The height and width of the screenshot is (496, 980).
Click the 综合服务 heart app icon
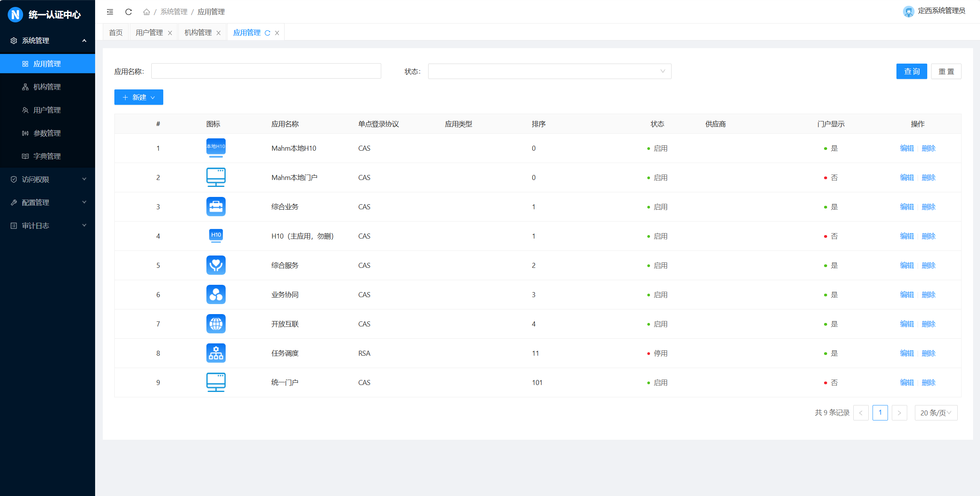(x=216, y=265)
